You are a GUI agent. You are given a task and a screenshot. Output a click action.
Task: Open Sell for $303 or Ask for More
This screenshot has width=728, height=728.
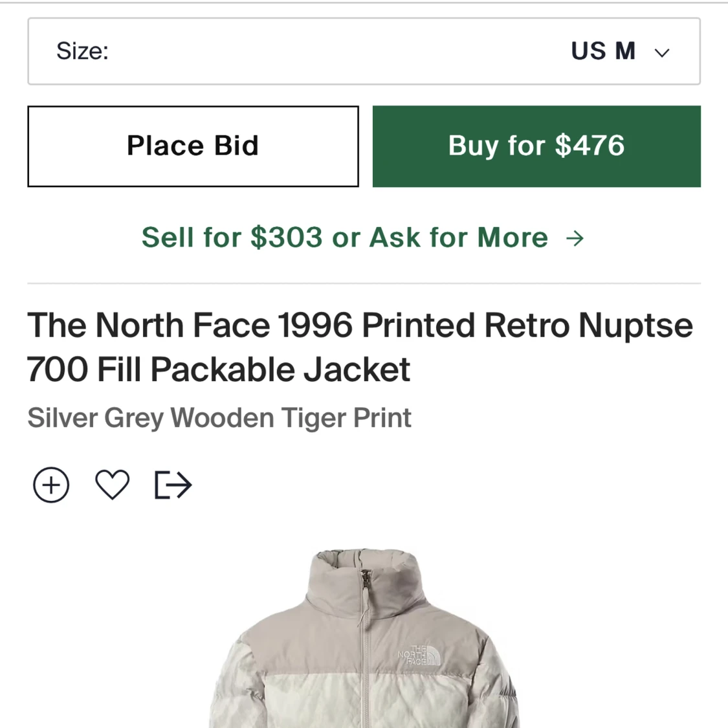(345, 237)
